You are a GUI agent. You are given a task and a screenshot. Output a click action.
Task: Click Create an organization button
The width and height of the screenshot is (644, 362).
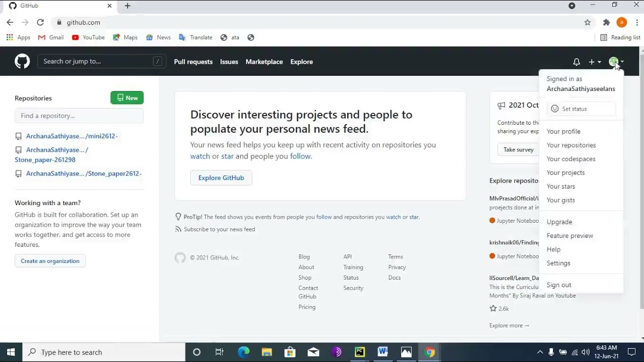(x=50, y=261)
